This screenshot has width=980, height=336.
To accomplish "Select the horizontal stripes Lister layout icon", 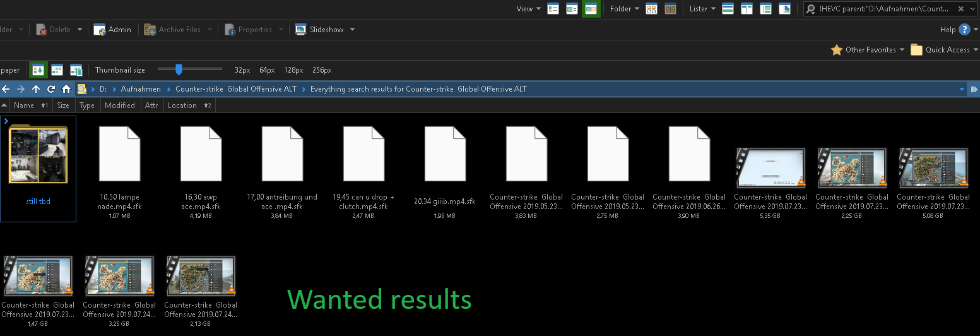I will pyautogui.click(x=728, y=9).
